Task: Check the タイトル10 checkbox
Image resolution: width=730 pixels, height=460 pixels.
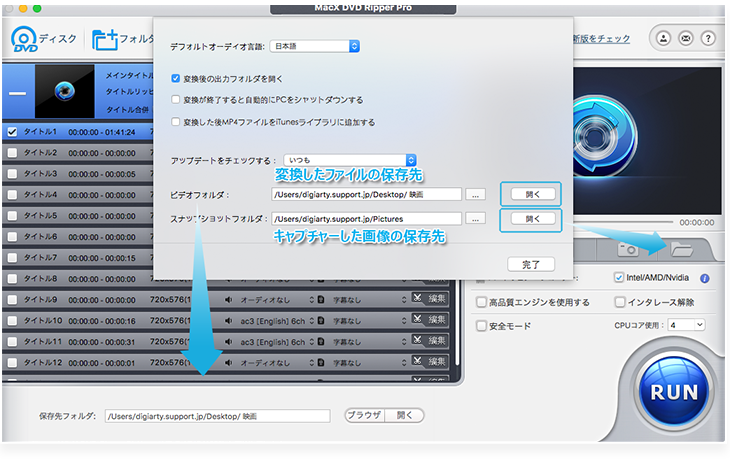Action: point(13,321)
